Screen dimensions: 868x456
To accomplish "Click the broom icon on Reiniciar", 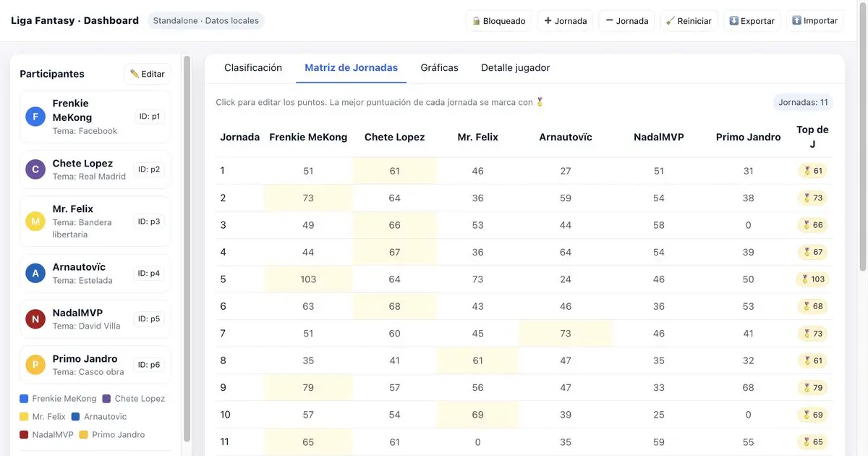I will [x=671, y=21].
